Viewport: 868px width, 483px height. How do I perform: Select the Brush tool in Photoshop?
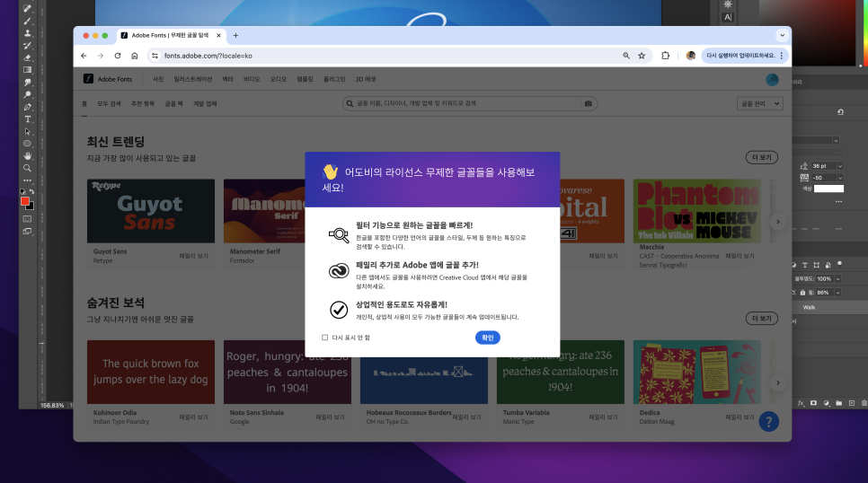pos(27,21)
